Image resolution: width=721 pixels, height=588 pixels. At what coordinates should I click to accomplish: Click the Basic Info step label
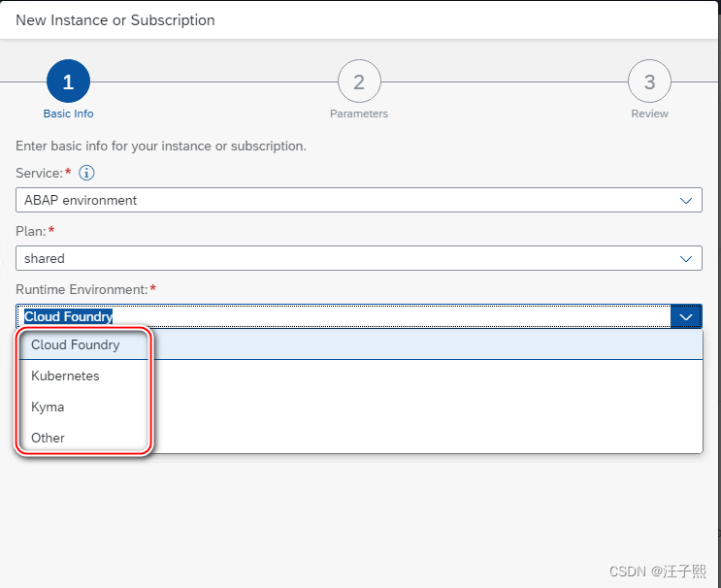(68, 114)
